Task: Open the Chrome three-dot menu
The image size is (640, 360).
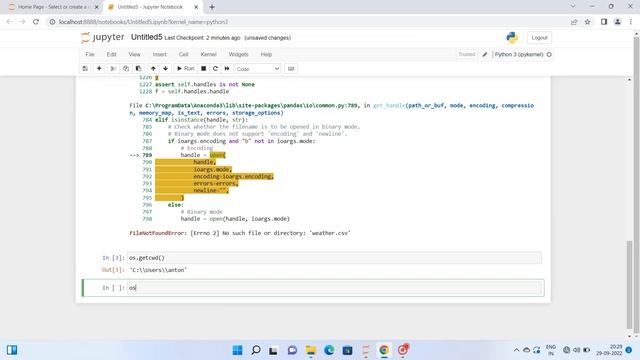Action: click(x=631, y=22)
